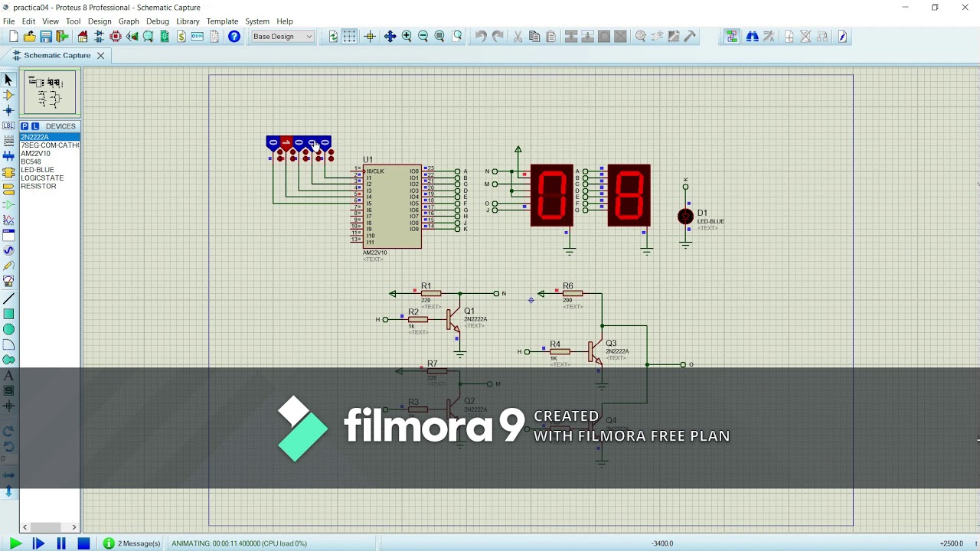
Task: Select Wire label LBL mode
Action: coord(8,126)
